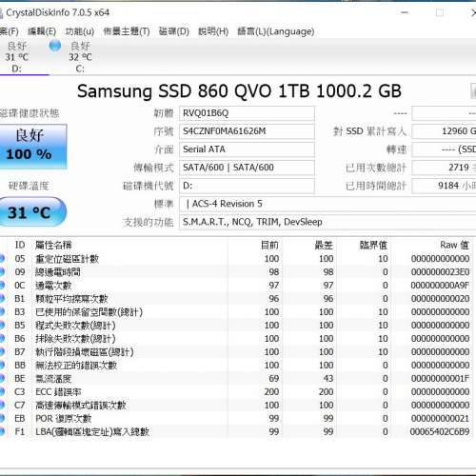
Task: Click raw value 00000000001F
Action: pyautogui.click(x=440, y=379)
